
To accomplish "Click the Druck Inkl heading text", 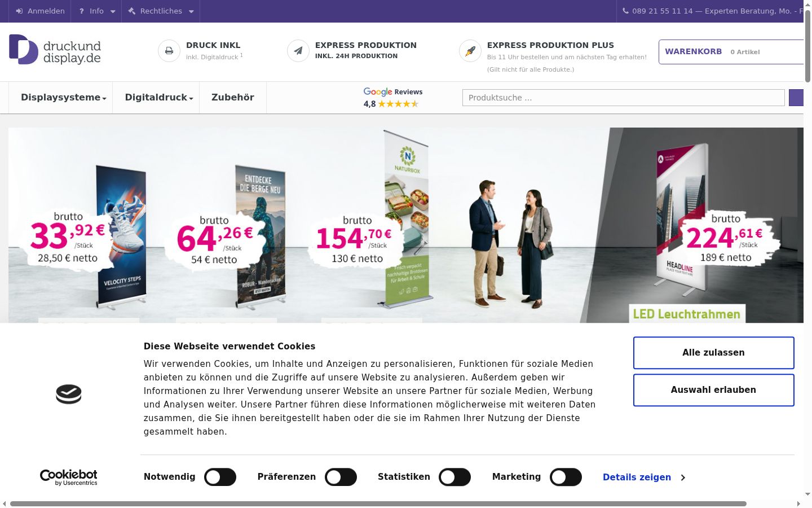I will point(213,45).
